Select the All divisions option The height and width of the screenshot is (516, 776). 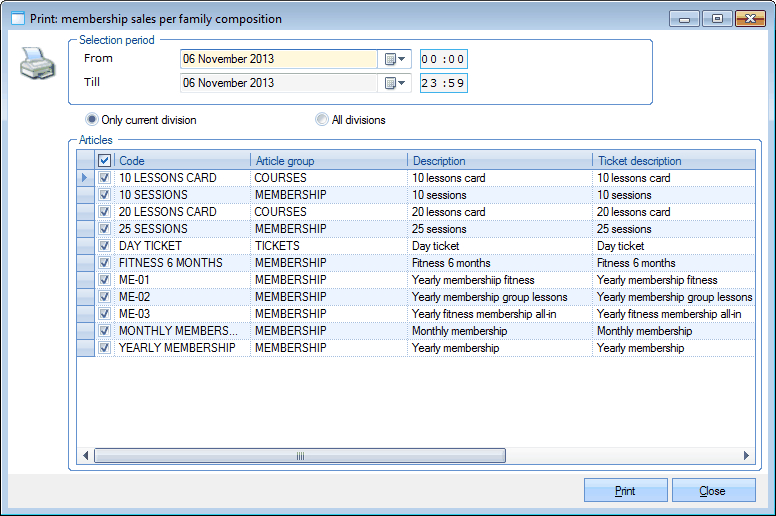coord(322,120)
